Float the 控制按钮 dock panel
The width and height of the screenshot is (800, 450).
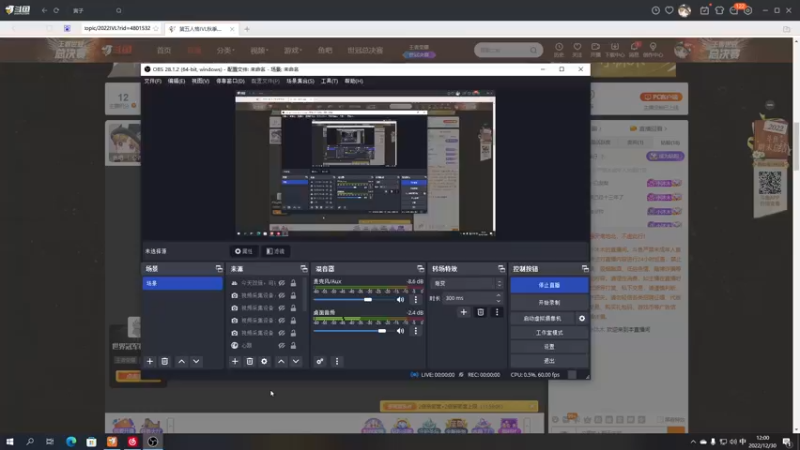pos(585,268)
